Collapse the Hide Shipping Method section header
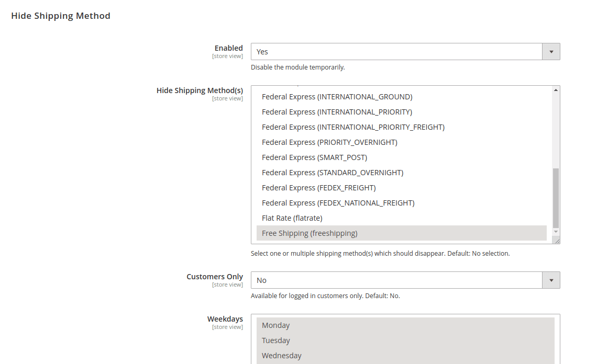The width and height of the screenshot is (597, 364). 61,16
